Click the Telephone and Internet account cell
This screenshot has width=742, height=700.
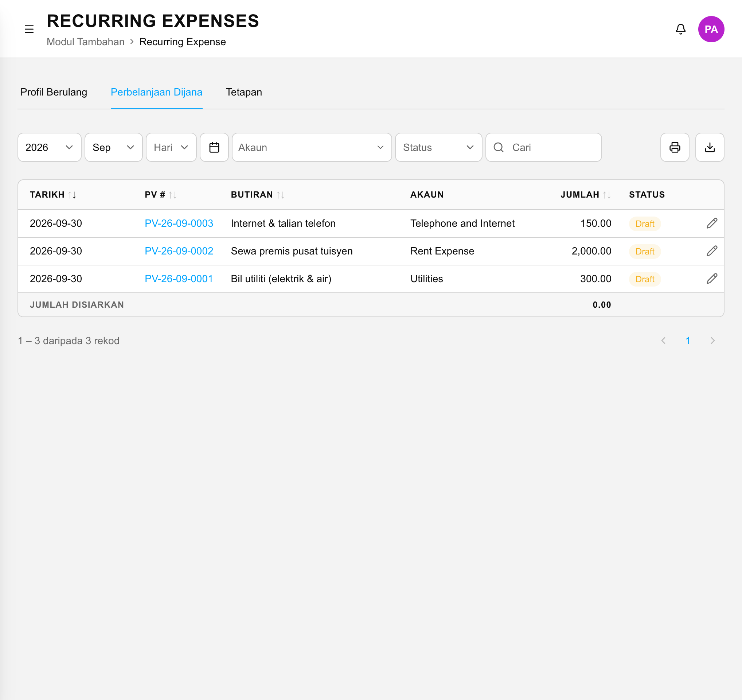click(x=462, y=223)
